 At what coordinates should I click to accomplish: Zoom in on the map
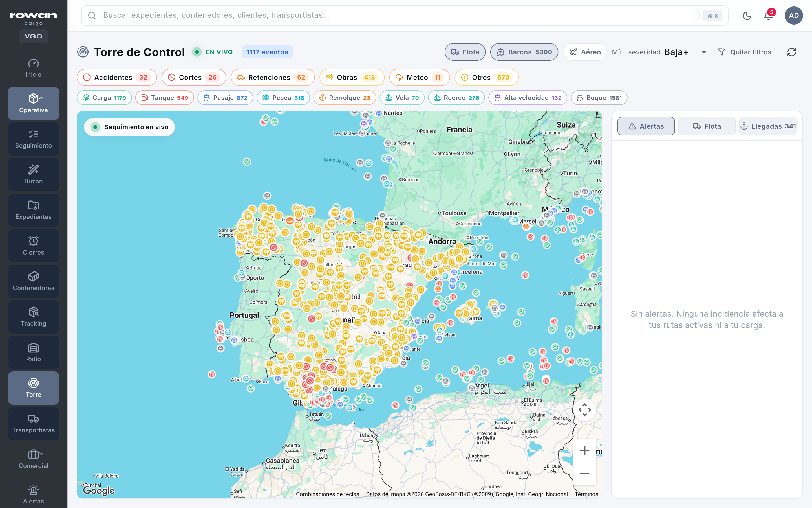pyautogui.click(x=584, y=450)
